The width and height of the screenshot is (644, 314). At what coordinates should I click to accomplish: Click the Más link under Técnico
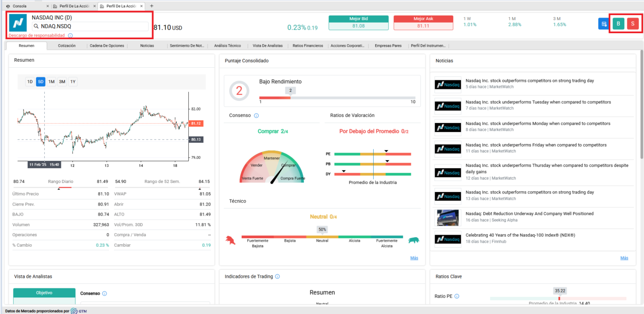pos(414,258)
